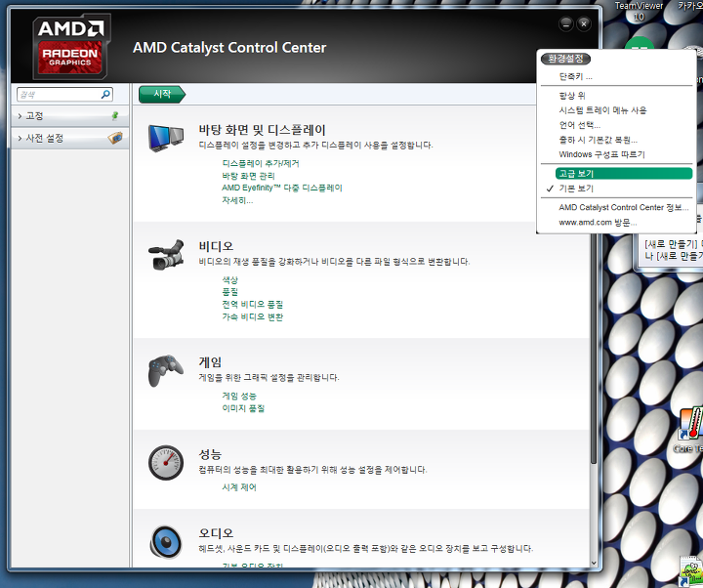Click 바탕 화면 및 디스플레이 heading
The width and height of the screenshot is (703, 588).
click(x=263, y=130)
